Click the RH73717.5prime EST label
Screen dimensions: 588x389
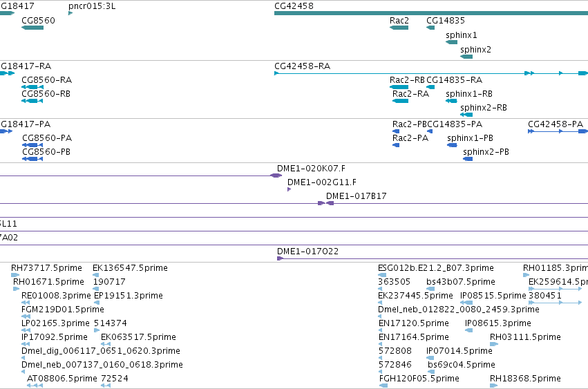pyautogui.click(x=46, y=268)
